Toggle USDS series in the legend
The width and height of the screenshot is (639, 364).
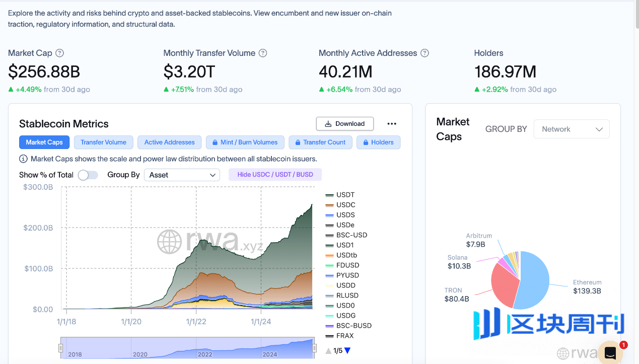(x=340, y=215)
